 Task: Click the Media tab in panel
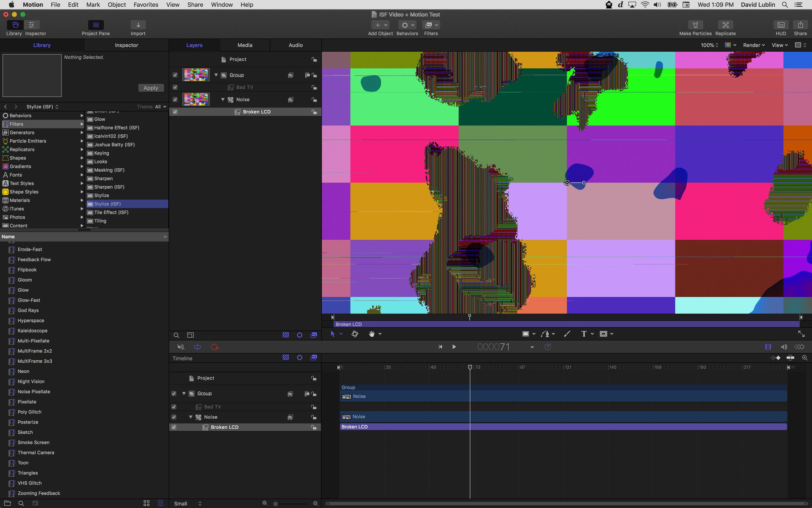(x=245, y=45)
